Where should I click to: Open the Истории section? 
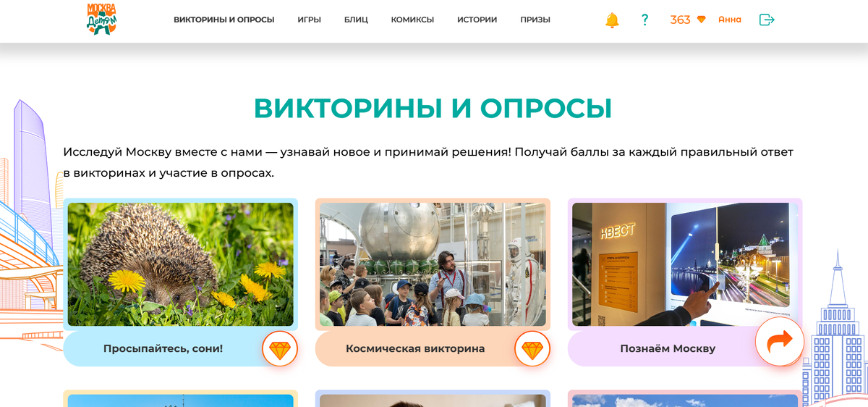coord(477,20)
